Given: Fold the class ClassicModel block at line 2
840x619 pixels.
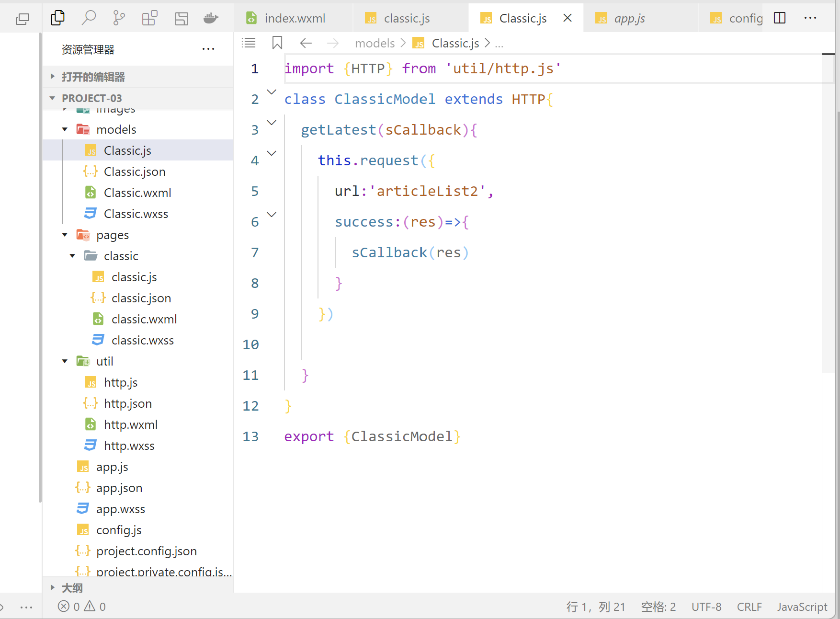Looking at the screenshot, I should [x=272, y=92].
